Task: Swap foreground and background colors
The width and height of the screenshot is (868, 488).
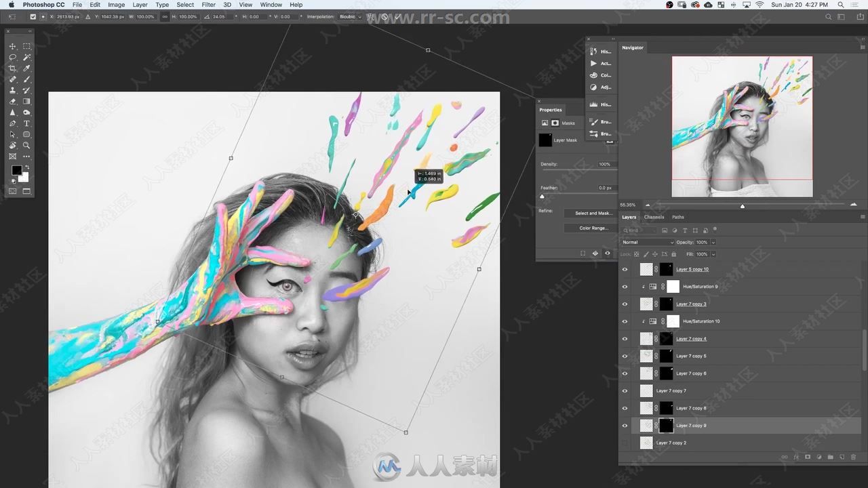Action: [27, 167]
